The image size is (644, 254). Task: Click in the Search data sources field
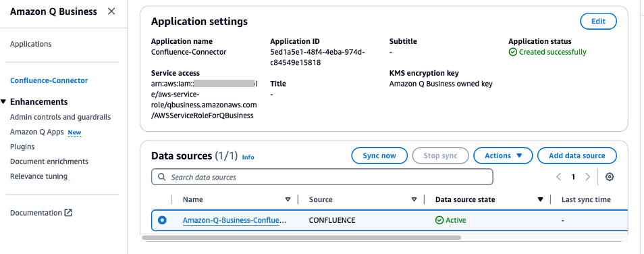322,177
